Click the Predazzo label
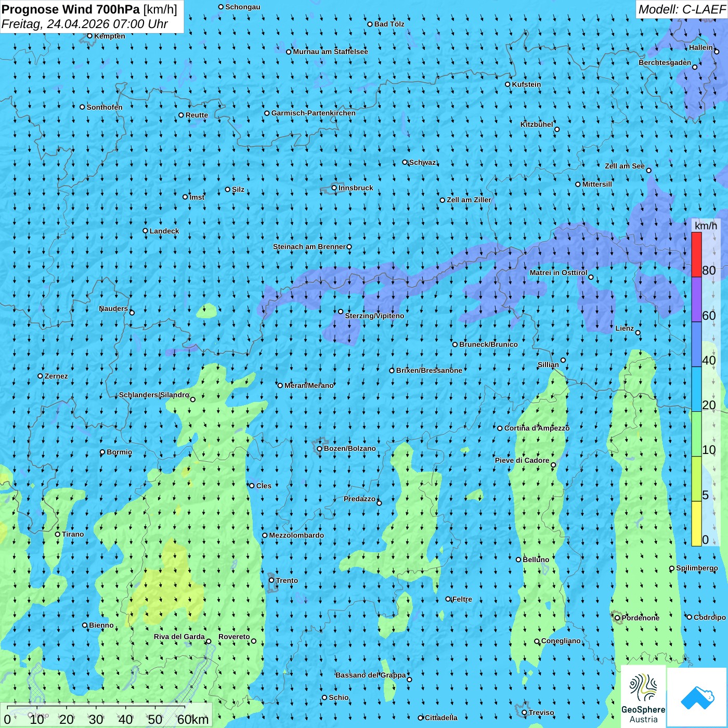The image size is (728, 728). pos(359,499)
